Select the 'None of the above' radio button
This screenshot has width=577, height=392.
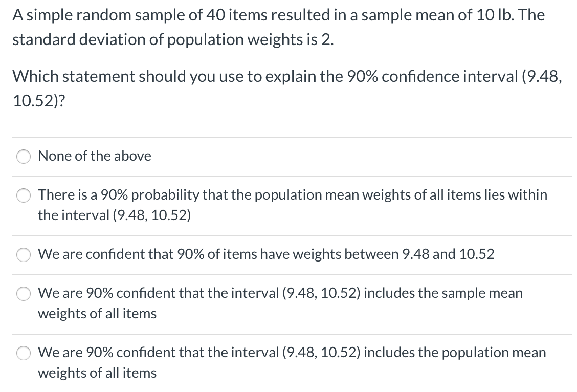point(23,157)
